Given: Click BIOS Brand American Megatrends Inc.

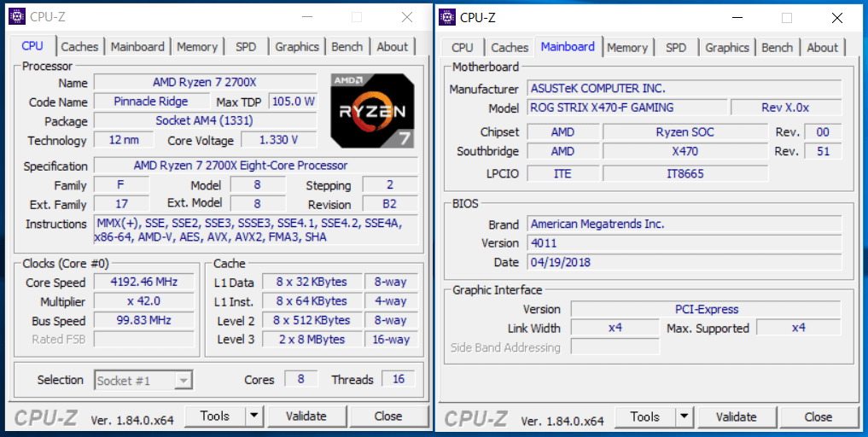Looking at the screenshot, I should 684,224.
